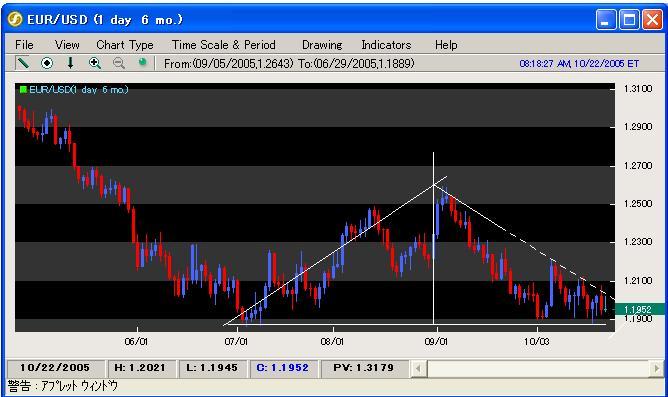Image resolution: width=668 pixels, height=397 pixels.
Task: Click the Japanese applet window warning text
Action: 63,386
